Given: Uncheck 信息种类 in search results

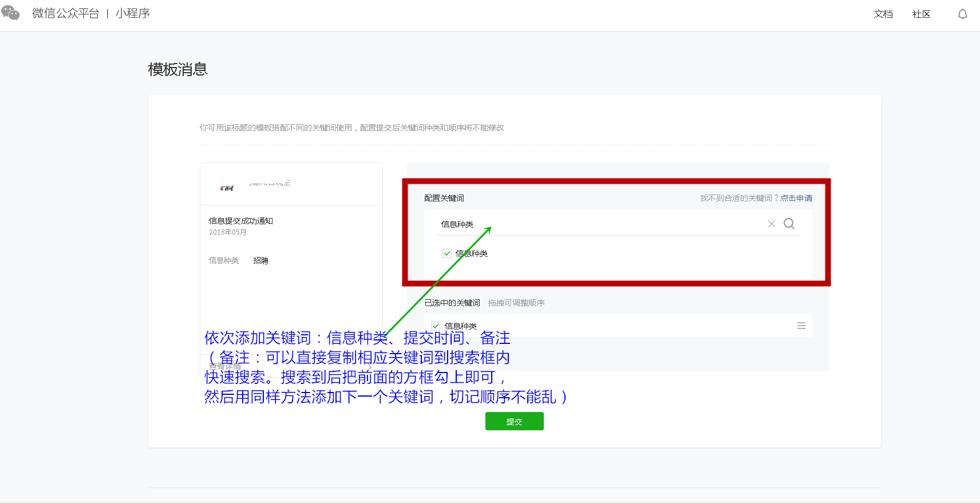Looking at the screenshot, I should 447,254.
